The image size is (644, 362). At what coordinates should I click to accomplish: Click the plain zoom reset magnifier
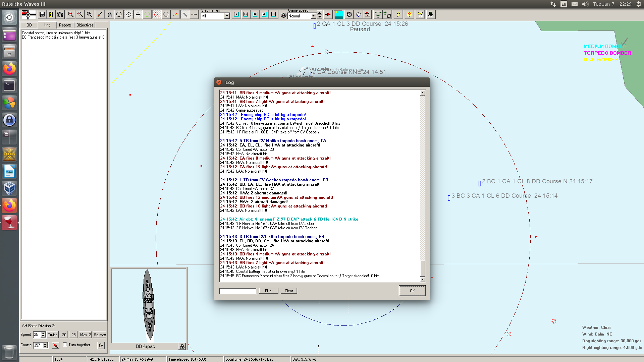pos(89,14)
